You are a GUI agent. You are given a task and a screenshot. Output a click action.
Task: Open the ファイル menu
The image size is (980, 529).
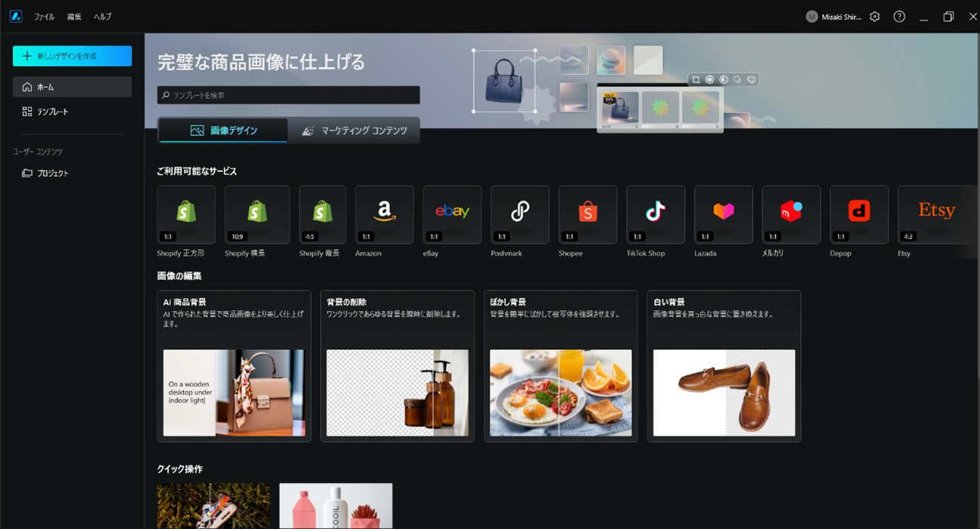(x=44, y=17)
